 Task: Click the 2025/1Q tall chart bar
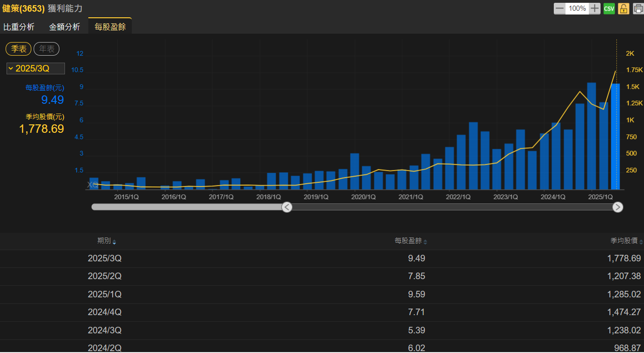[591, 136]
